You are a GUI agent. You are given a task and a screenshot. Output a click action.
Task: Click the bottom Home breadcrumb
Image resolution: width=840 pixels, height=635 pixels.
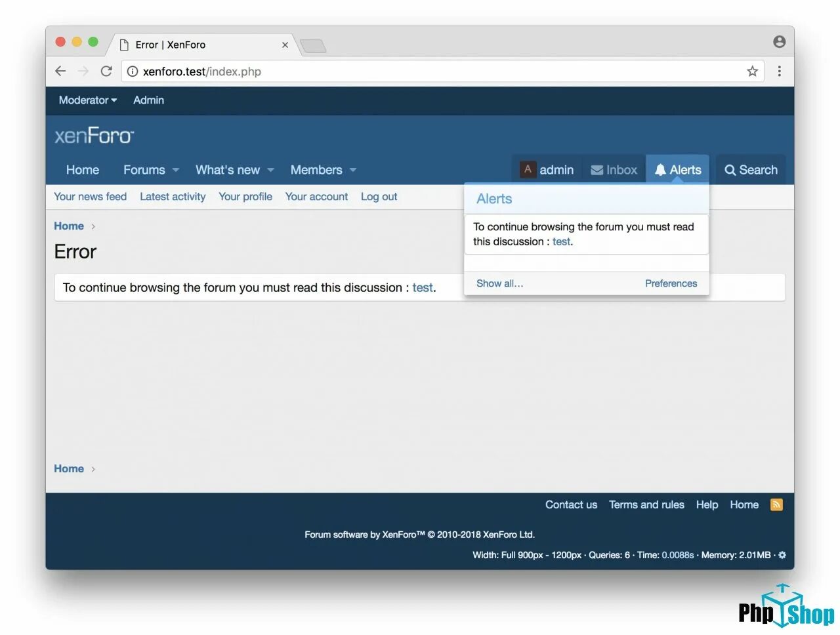click(69, 469)
